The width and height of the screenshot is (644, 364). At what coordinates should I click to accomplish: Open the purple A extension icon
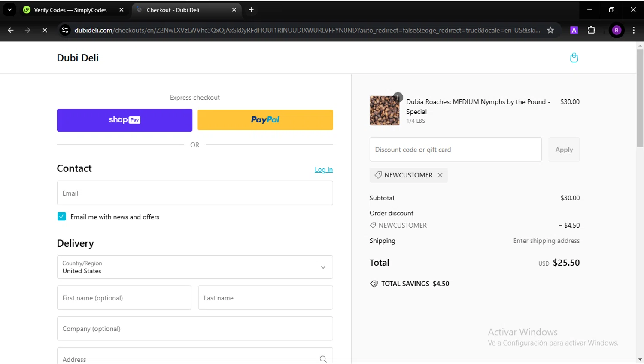(x=574, y=30)
